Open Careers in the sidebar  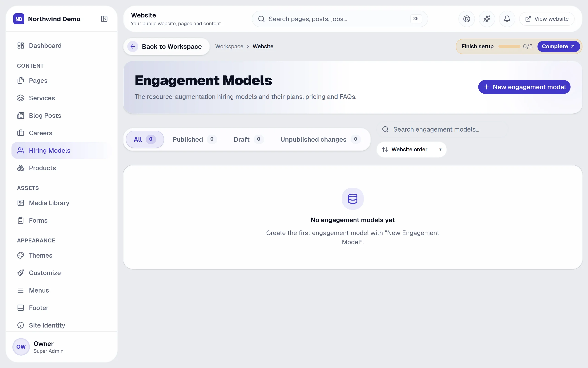click(62, 133)
